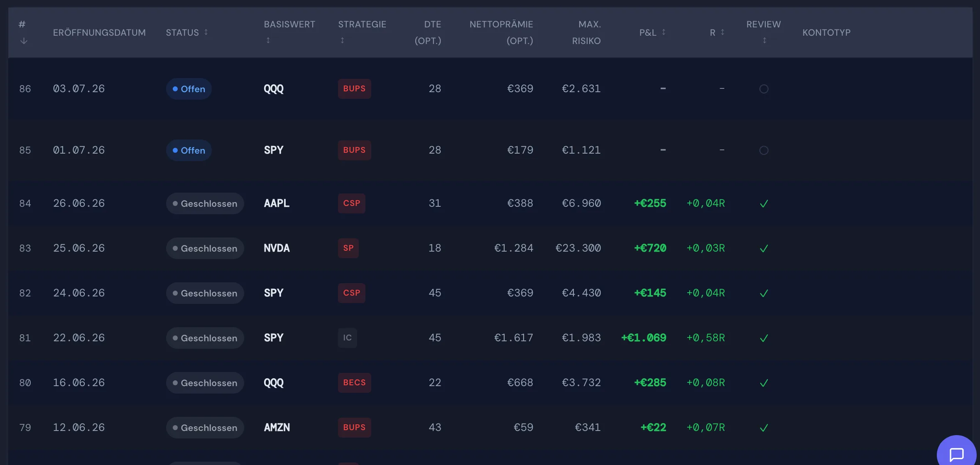
Task: Click the +0,58R value
Action: click(706, 338)
